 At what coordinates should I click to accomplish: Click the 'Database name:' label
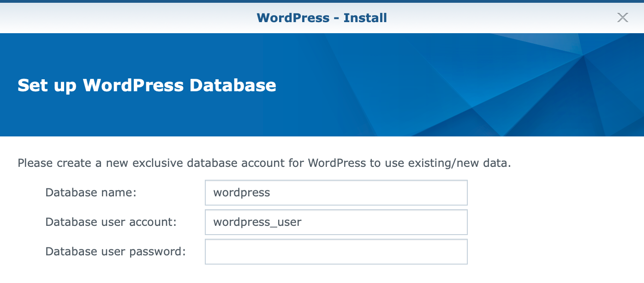(91, 193)
